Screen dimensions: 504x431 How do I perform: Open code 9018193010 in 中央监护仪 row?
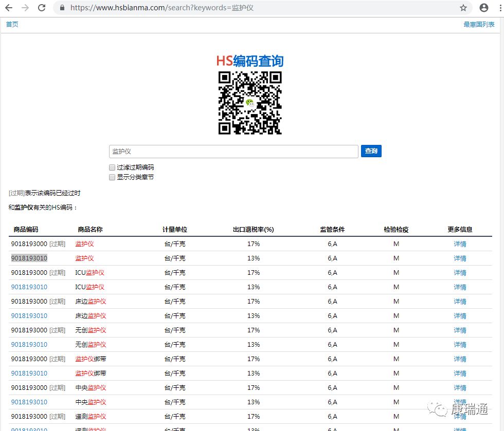[29, 402]
